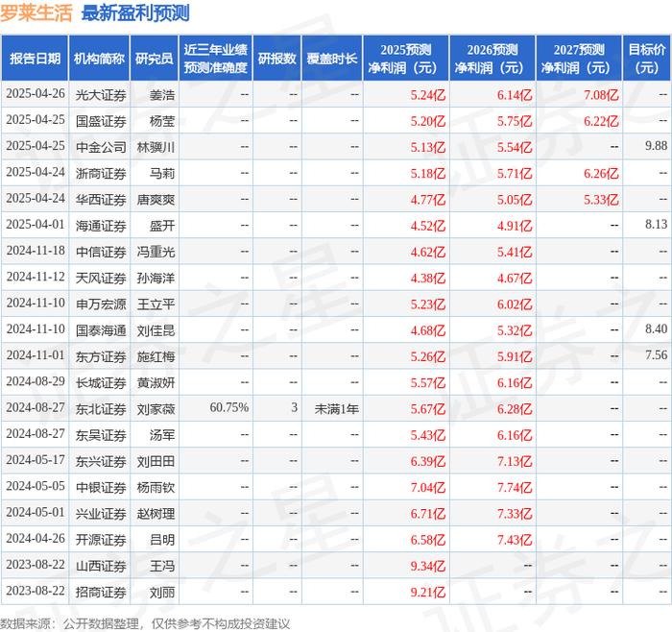The image size is (672, 632).
Task: Click analyst name 杨莹
Action: pos(162,121)
